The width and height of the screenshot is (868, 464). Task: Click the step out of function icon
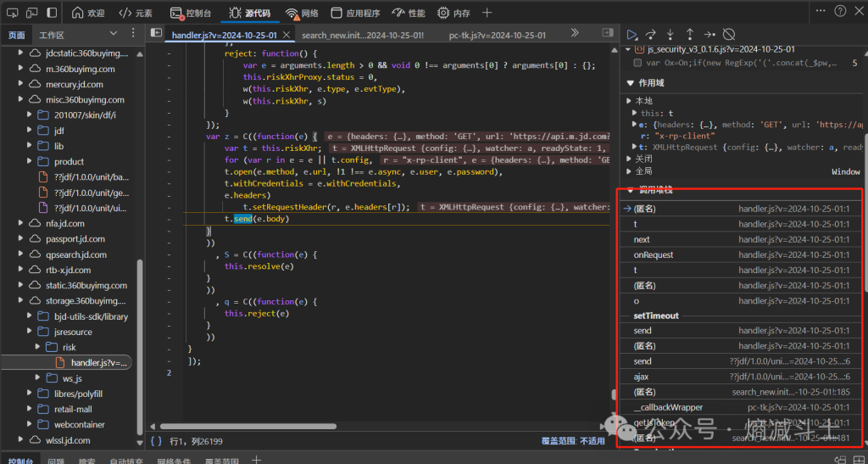pyautogui.click(x=689, y=35)
